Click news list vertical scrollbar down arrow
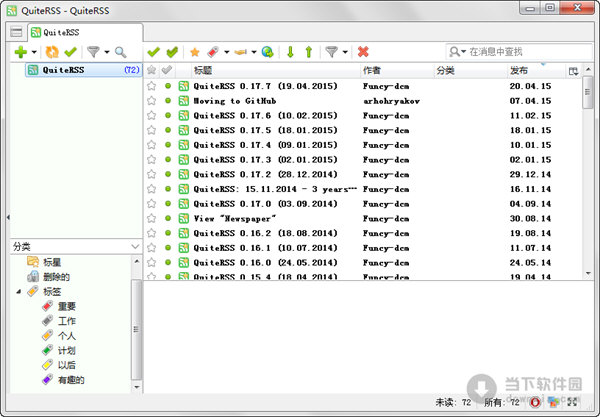Image resolution: width=600 pixels, height=417 pixels. pos(588,273)
